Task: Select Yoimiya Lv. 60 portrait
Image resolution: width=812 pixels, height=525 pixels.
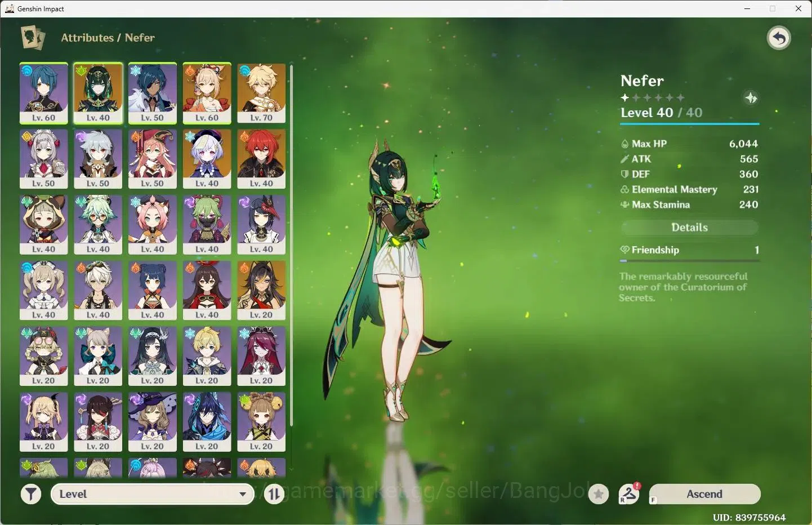Action: (x=207, y=93)
